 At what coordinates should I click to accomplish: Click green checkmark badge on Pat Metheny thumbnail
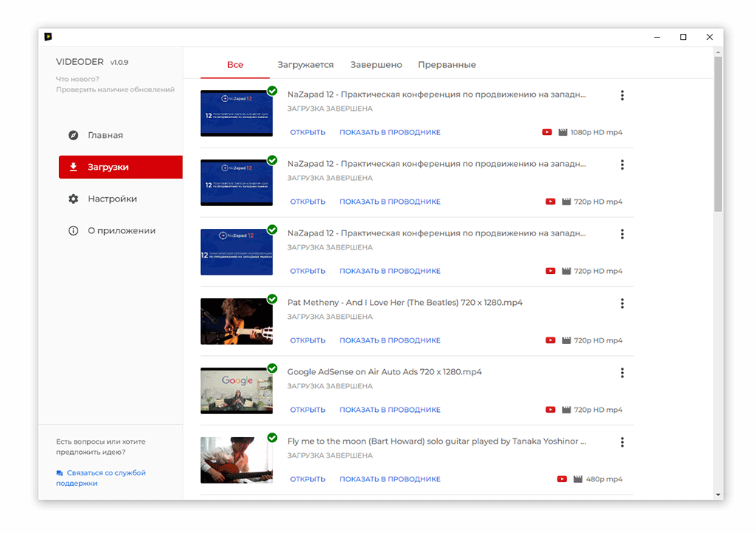coord(272,299)
